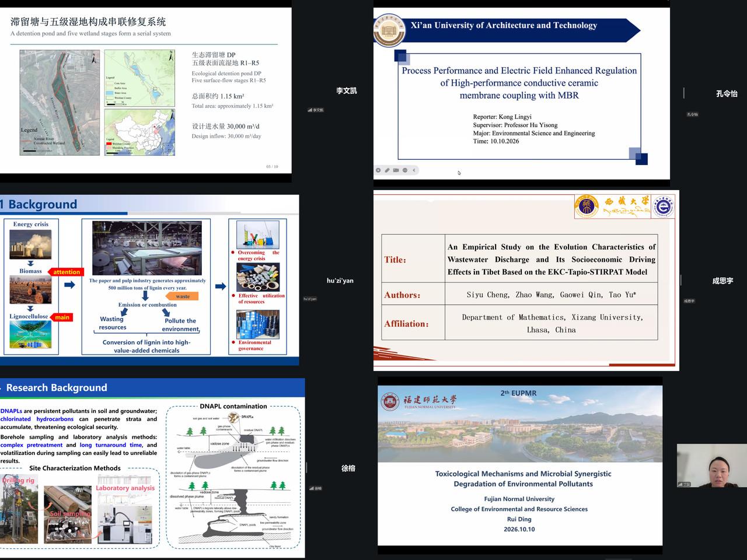
Task: Click "Reporter: Kong Lingyi" on the title slide
Action: [x=502, y=117]
